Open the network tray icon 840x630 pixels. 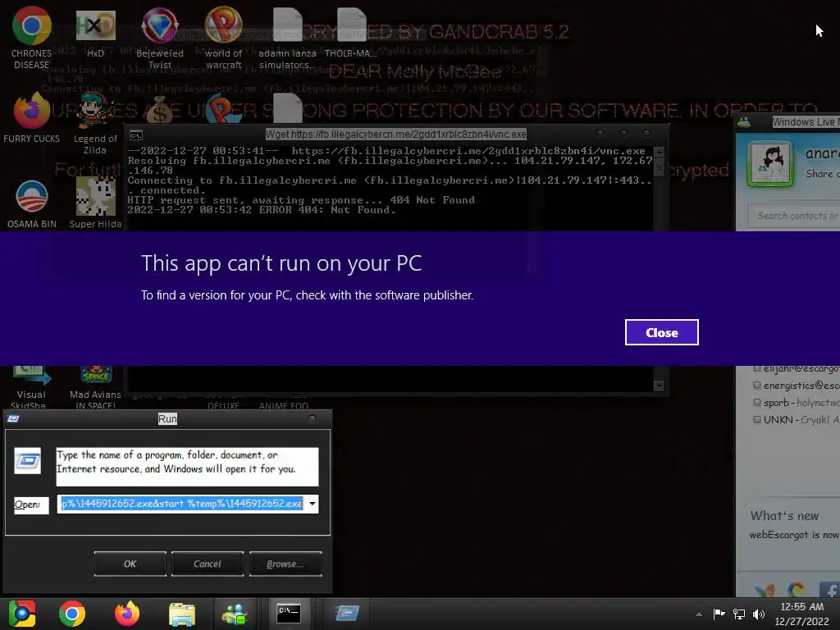pyautogui.click(x=739, y=614)
